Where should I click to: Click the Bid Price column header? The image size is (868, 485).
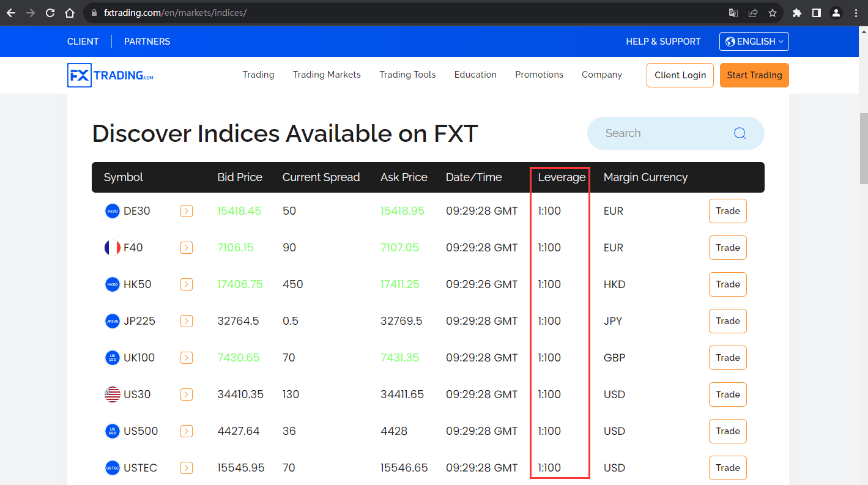point(240,177)
